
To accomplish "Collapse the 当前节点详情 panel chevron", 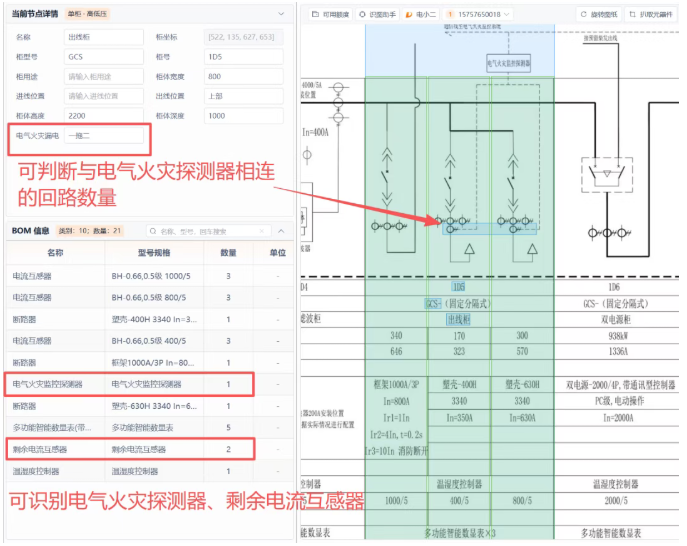I will coord(281,14).
